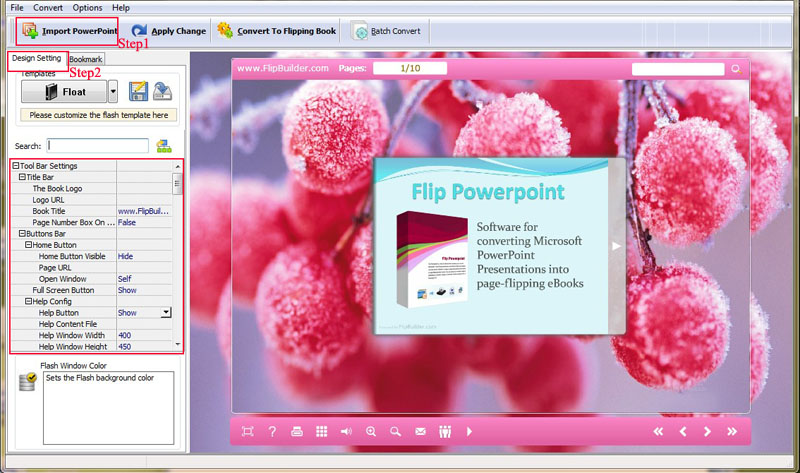The height and width of the screenshot is (473, 800).
Task: Go to the previous page icon
Action: (x=683, y=432)
